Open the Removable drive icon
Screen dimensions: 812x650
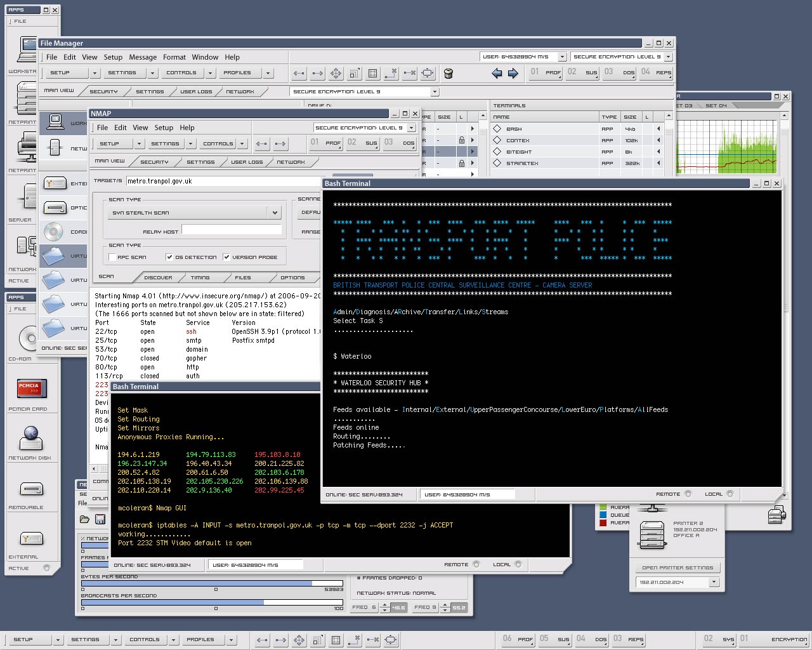tap(31, 489)
